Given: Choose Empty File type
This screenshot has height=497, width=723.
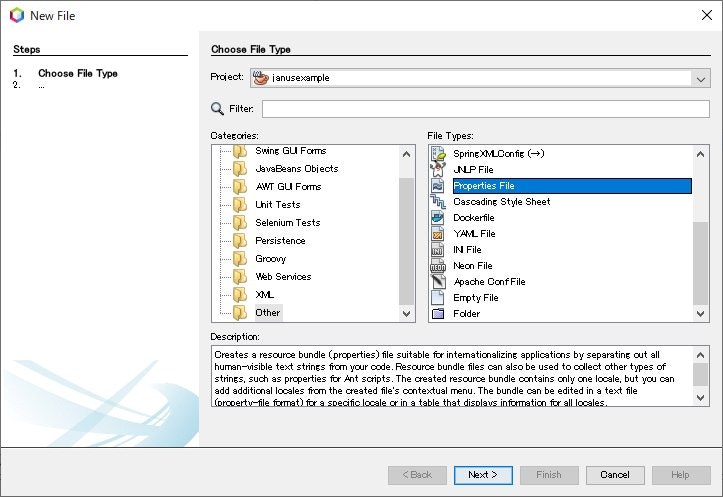Looking at the screenshot, I should (475, 298).
